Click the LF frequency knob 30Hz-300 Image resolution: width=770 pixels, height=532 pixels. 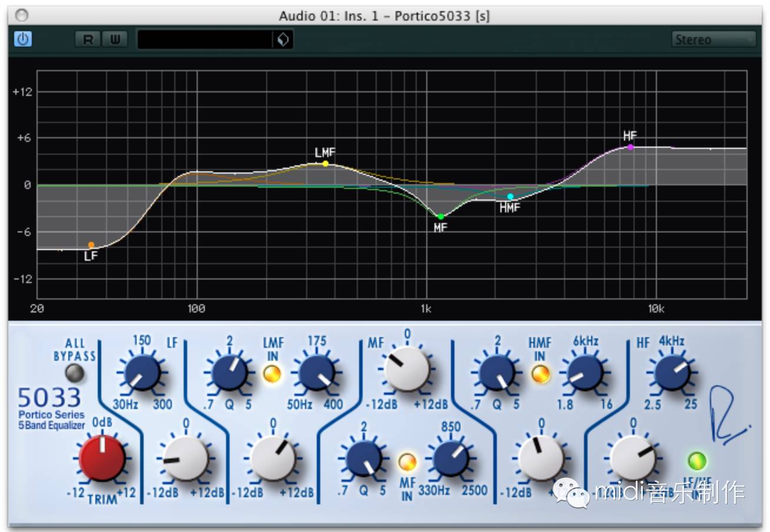pyautogui.click(x=142, y=372)
